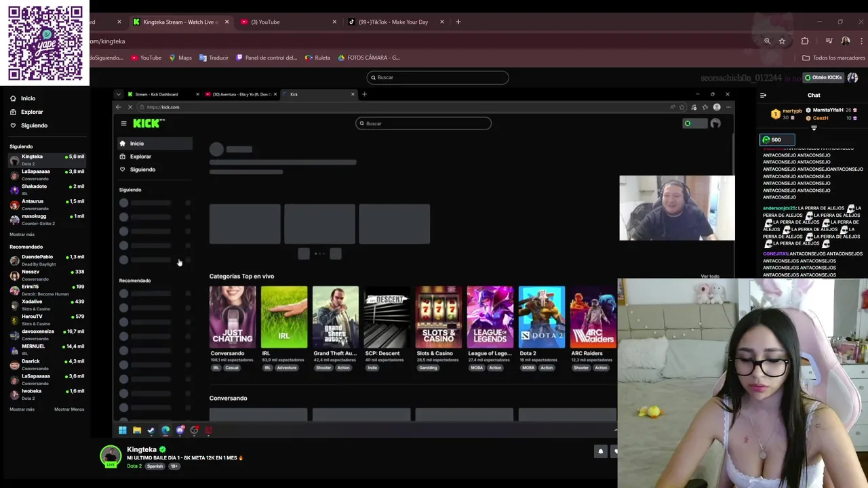This screenshot has width=868, height=488.
Task: Open browser profile avatar
Action: coord(846,41)
